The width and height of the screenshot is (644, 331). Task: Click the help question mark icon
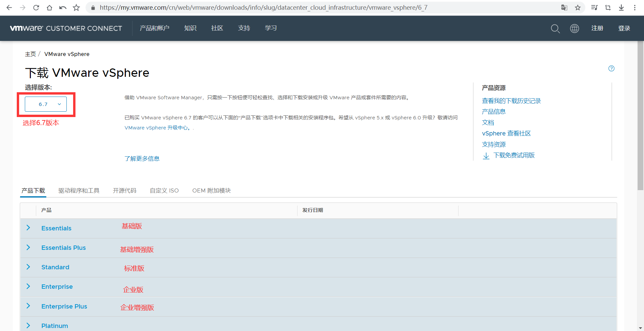[x=611, y=68]
